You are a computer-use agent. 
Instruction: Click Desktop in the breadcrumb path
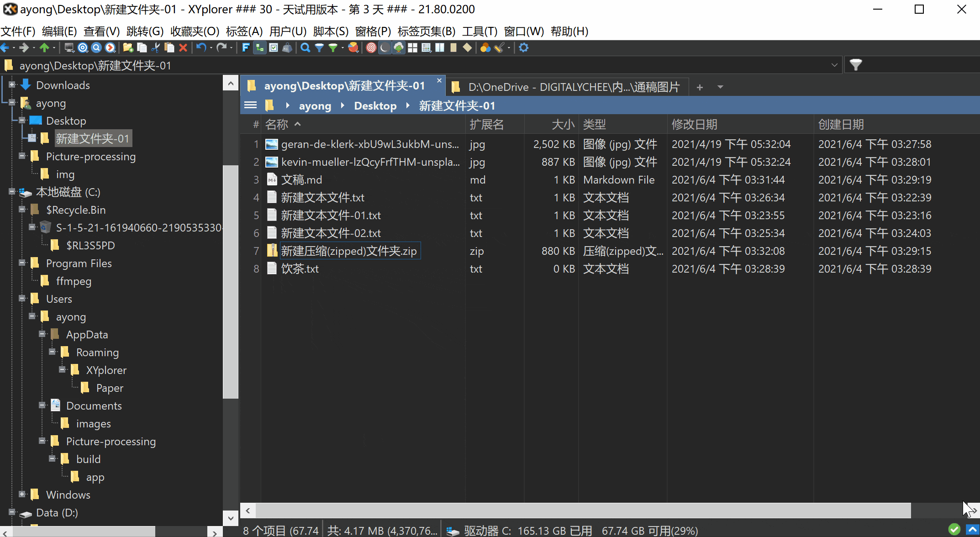[375, 105]
